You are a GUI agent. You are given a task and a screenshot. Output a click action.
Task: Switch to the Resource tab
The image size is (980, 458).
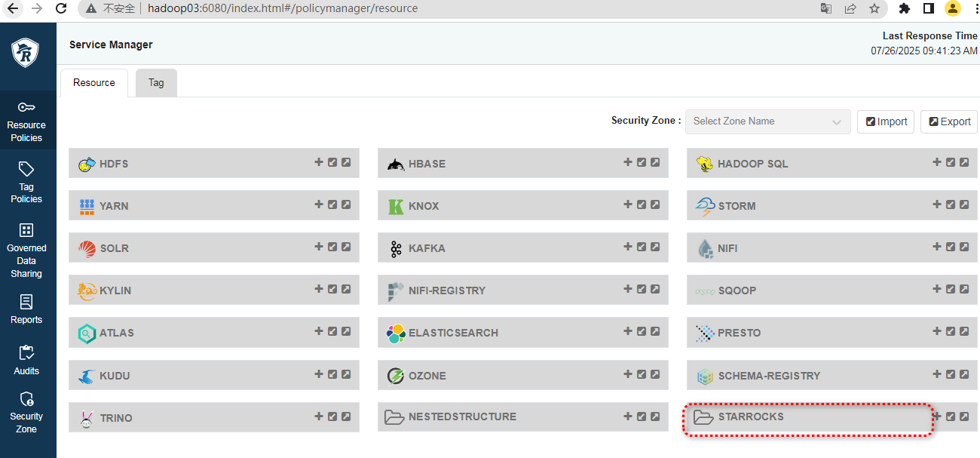coord(94,83)
